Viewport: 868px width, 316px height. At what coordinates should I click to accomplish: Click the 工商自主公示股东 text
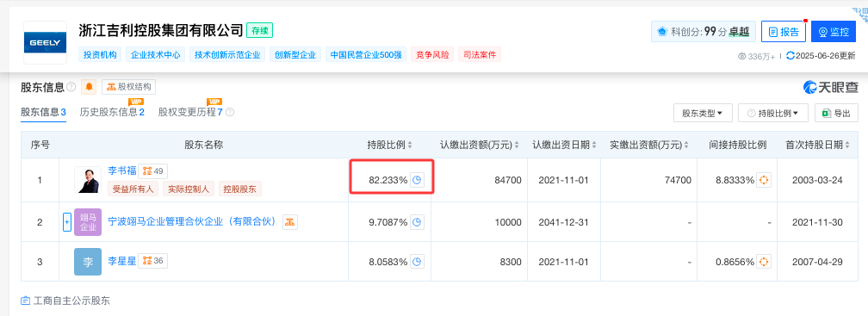[x=71, y=301]
